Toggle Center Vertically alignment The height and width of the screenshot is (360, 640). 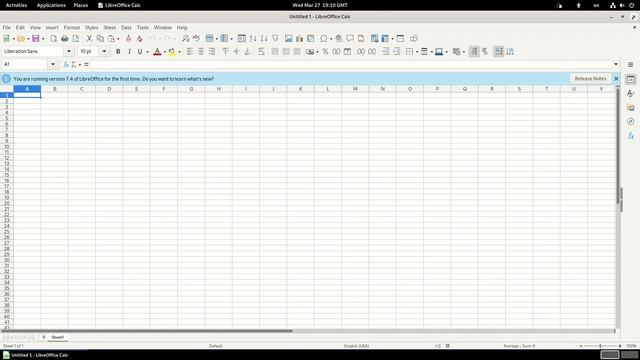tap(236, 51)
